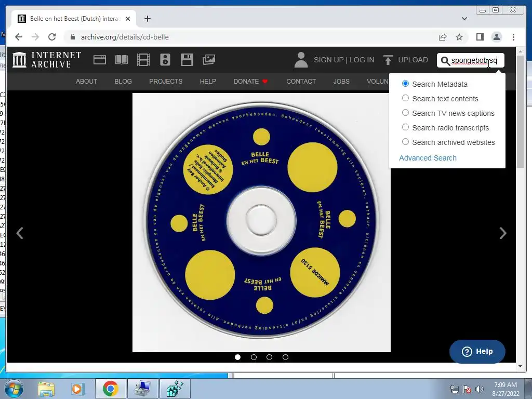Select the Search radio transcripts option

(405, 127)
